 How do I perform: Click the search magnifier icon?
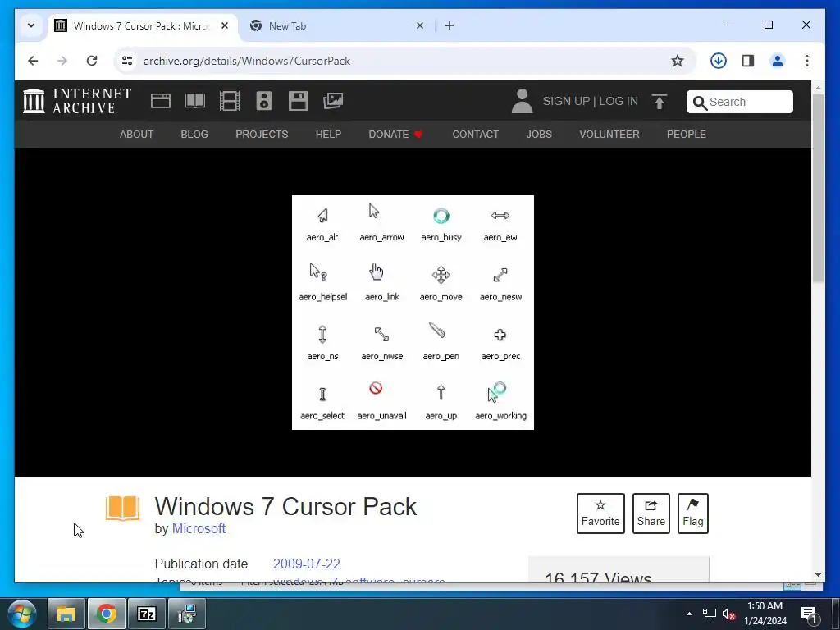700,103
